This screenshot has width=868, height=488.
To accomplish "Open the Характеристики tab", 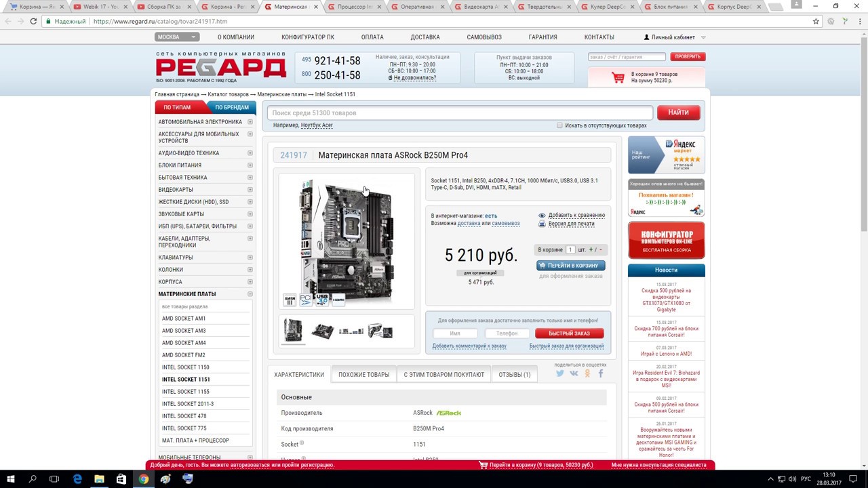I will click(299, 374).
